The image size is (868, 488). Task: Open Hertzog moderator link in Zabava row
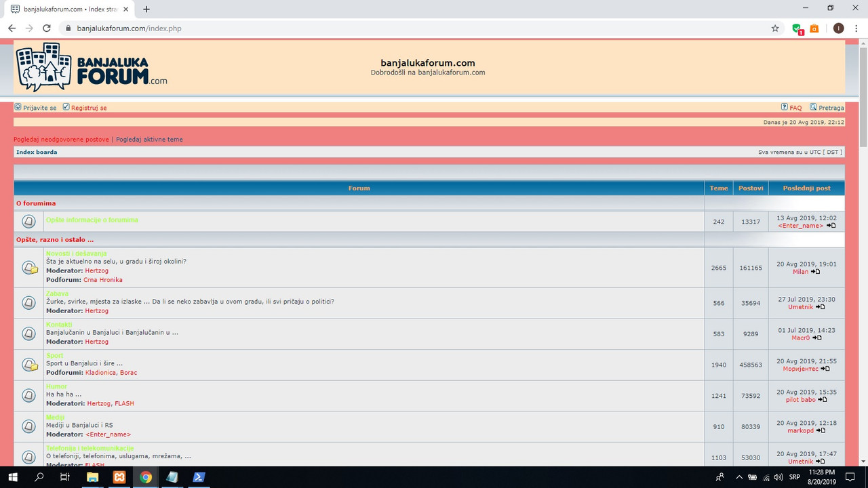(97, 310)
